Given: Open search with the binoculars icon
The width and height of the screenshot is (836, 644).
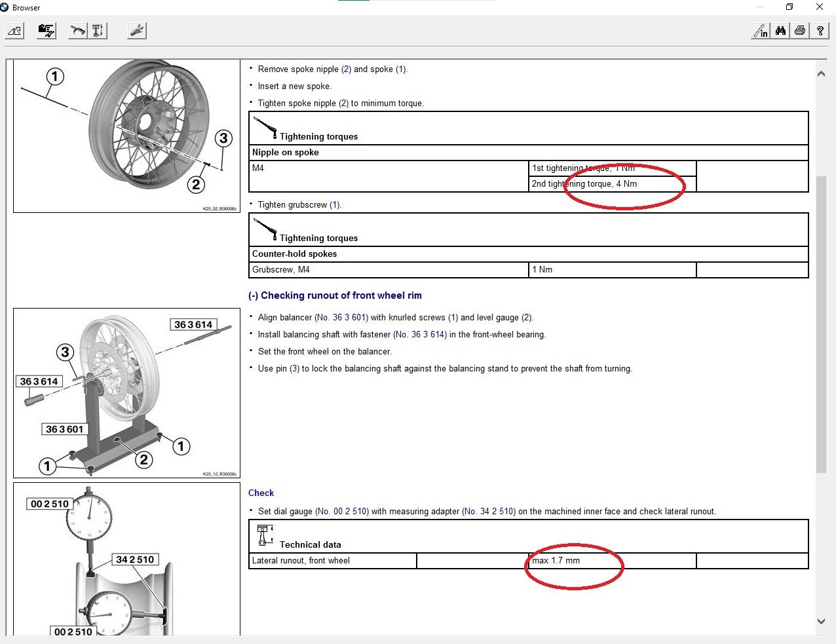Looking at the screenshot, I should point(780,31).
